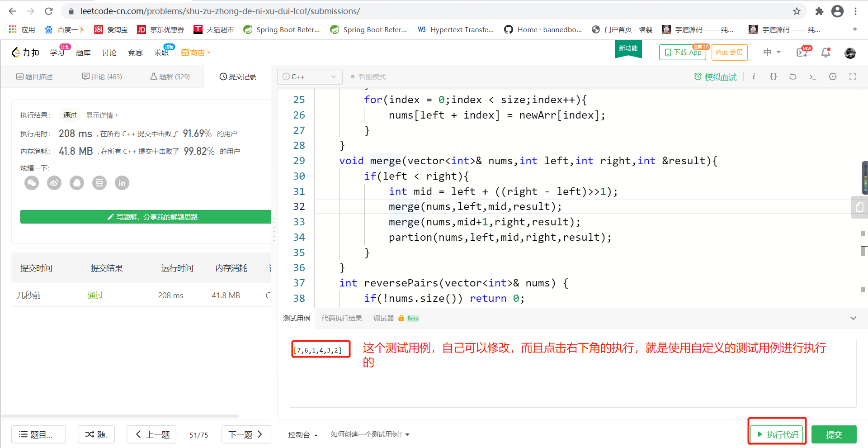This screenshot has width=868, height=448.
Task: Share result to LinkedIn
Action: [x=122, y=183]
